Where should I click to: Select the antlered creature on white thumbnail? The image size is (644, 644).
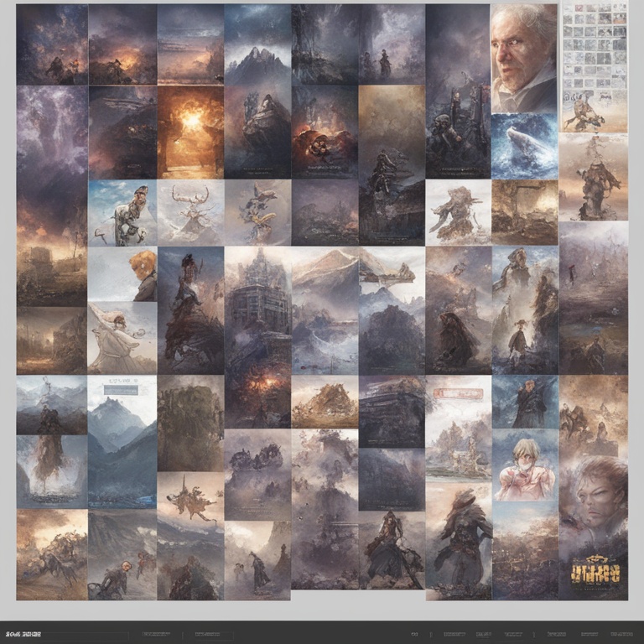click(190, 213)
